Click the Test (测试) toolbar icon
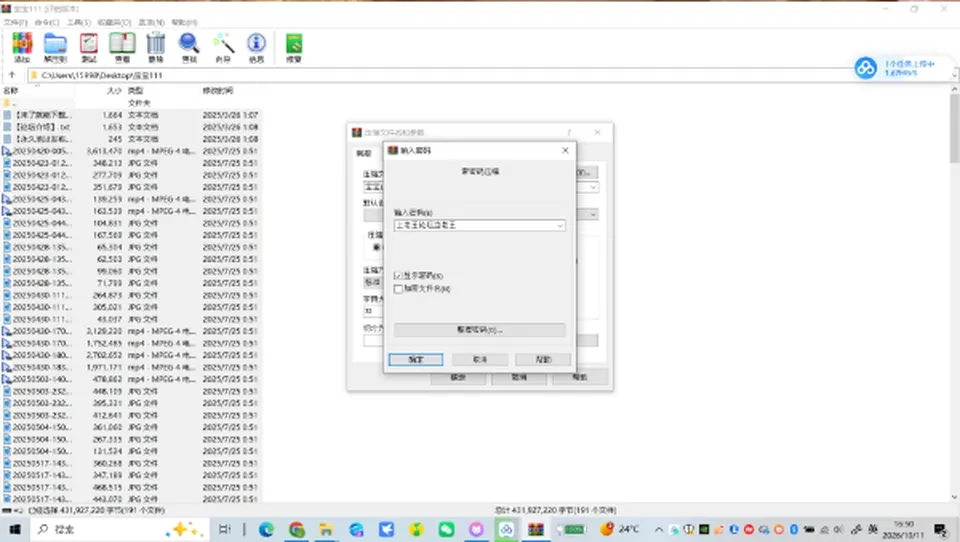 [x=89, y=48]
